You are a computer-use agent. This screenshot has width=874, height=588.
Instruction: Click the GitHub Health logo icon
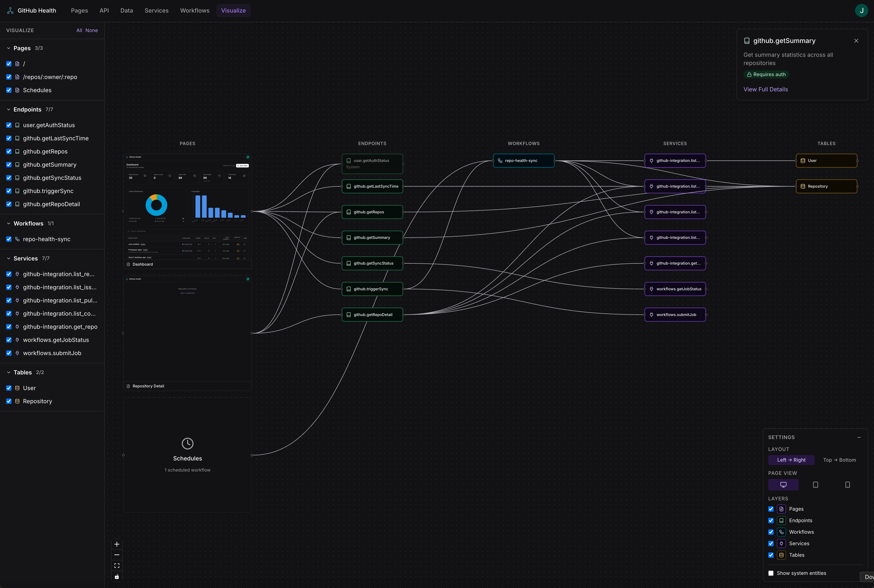(10, 10)
